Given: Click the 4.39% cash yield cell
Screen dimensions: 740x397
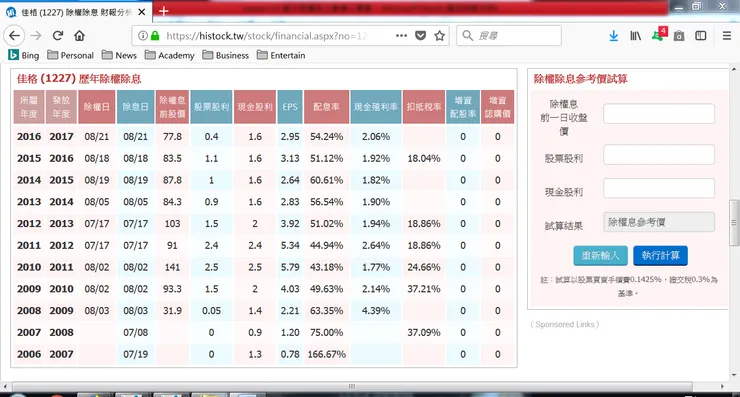Looking at the screenshot, I should click(376, 311).
